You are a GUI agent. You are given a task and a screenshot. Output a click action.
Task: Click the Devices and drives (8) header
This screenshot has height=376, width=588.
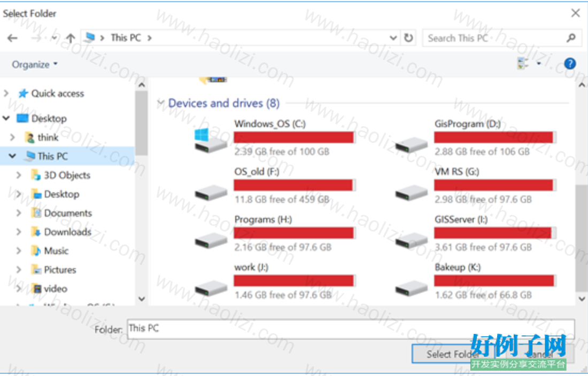coord(224,103)
